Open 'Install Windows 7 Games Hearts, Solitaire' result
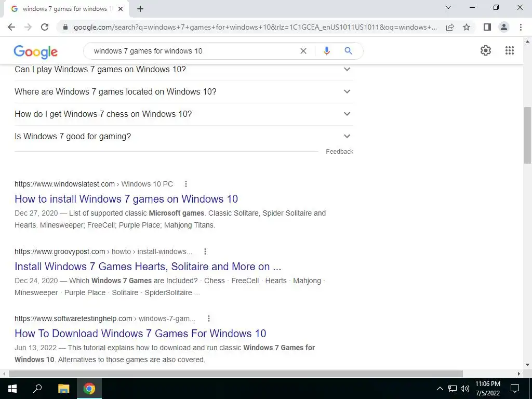This screenshot has width=532, height=399. pyautogui.click(x=148, y=267)
